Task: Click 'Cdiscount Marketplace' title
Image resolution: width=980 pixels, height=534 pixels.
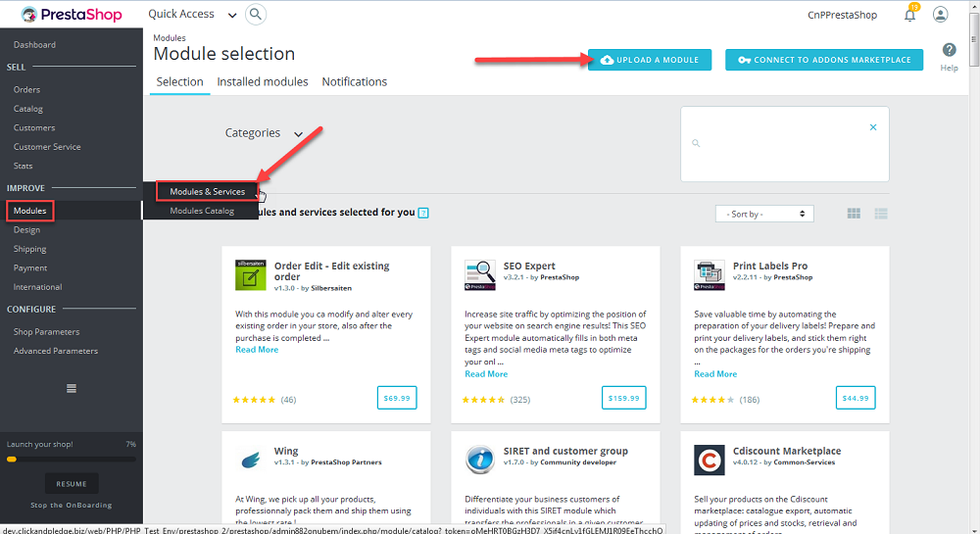Action: pos(787,451)
